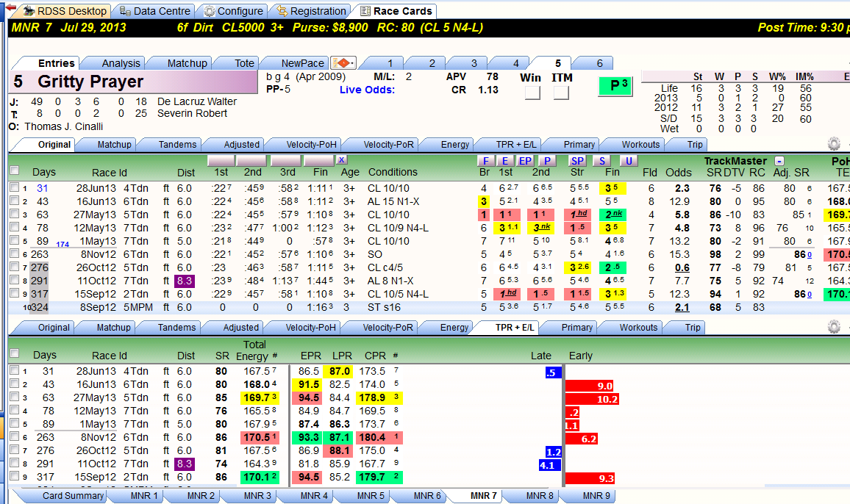Check the 16Jun13 row in upper table

click(x=15, y=201)
